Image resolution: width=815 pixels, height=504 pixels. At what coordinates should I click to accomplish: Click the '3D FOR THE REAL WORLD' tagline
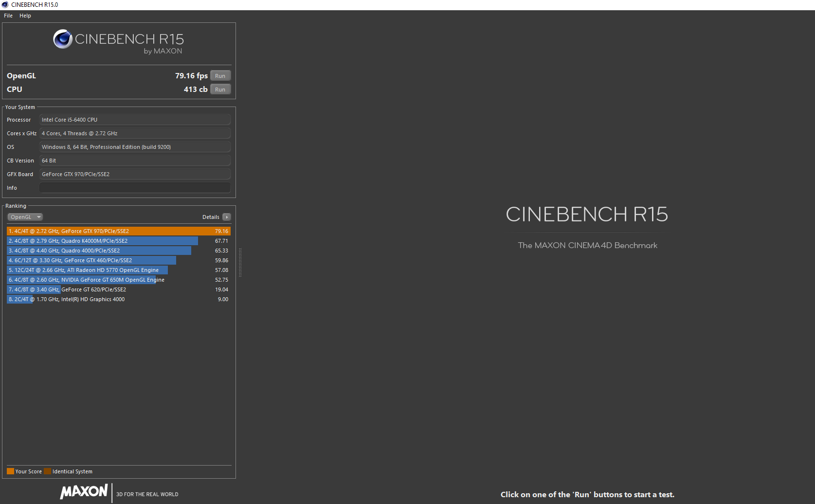point(147,494)
